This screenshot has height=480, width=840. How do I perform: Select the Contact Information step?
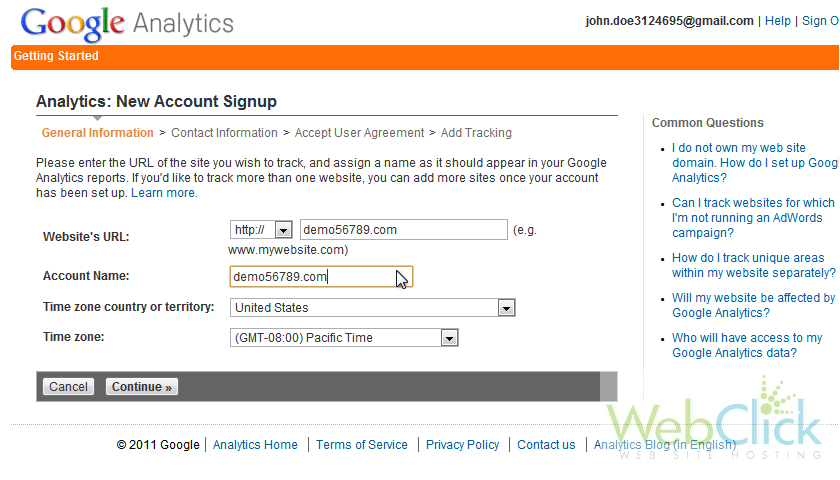[x=224, y=133]
